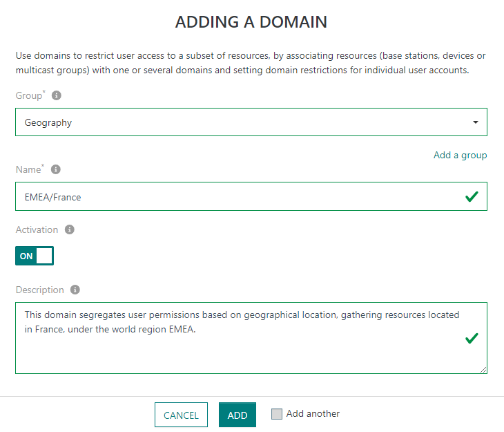Expand the Group dropdown arrow
504x432 pixels.
coord(475,122)
